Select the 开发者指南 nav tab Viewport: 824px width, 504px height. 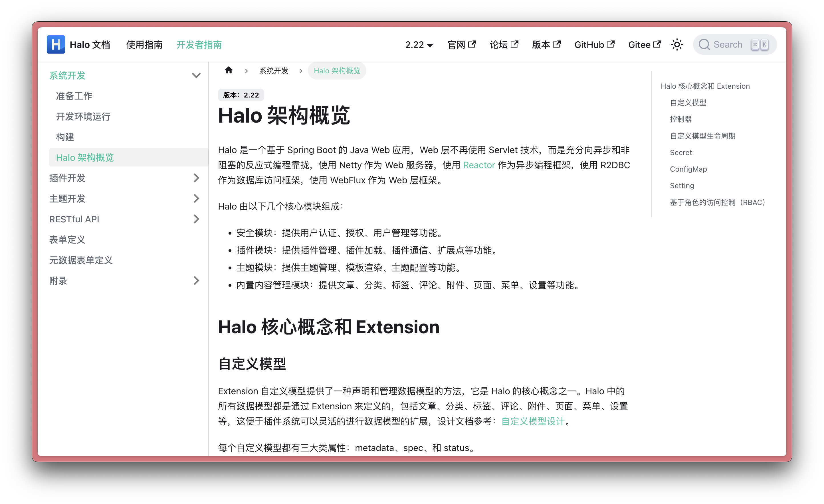coord(199,44)
